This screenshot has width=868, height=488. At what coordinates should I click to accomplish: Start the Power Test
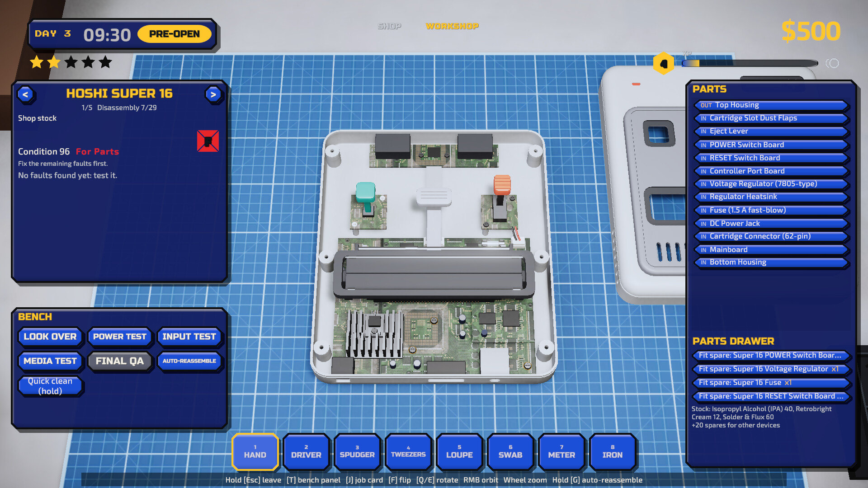pos(120,337)
